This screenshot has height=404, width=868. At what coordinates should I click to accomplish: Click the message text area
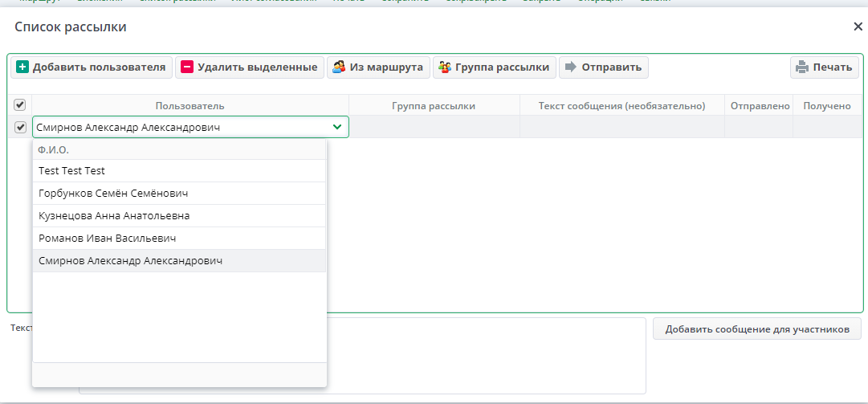[363, 355]
